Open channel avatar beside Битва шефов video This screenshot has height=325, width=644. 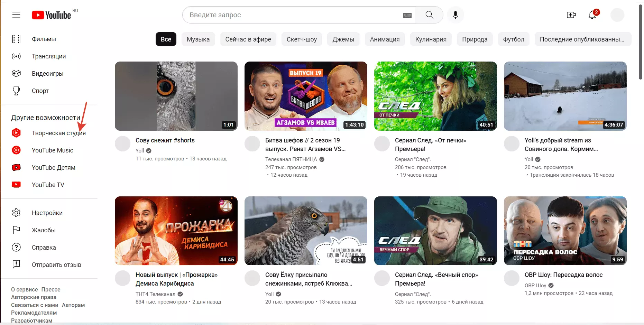(x=252, y=143)
